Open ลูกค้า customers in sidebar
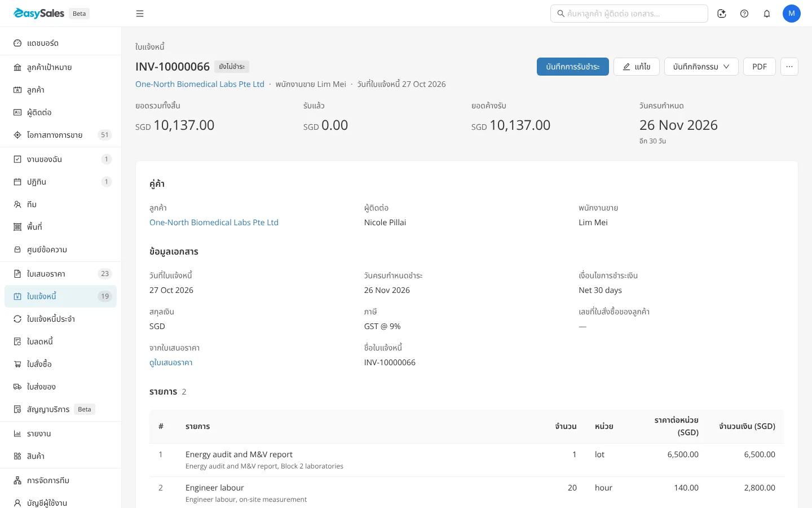 tap(60, 90)
